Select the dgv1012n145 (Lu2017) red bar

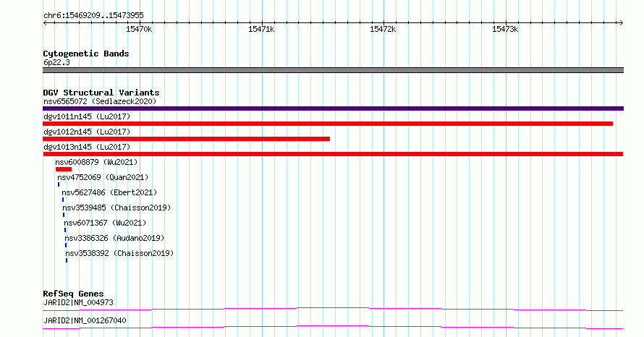click(x=186, y=139)
